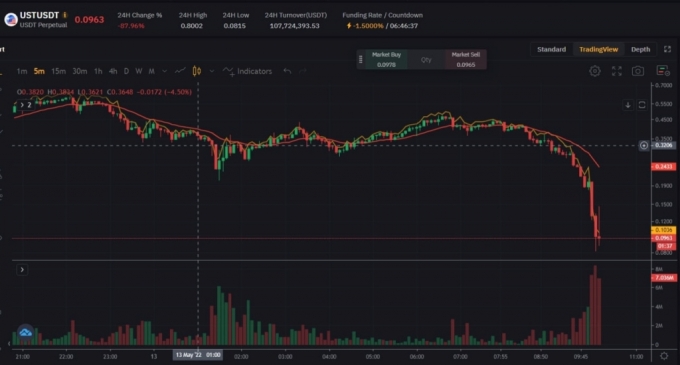Select the candlestick chart style icon
The width and height of the screenshot is (680, 365).
click(196, 71)
